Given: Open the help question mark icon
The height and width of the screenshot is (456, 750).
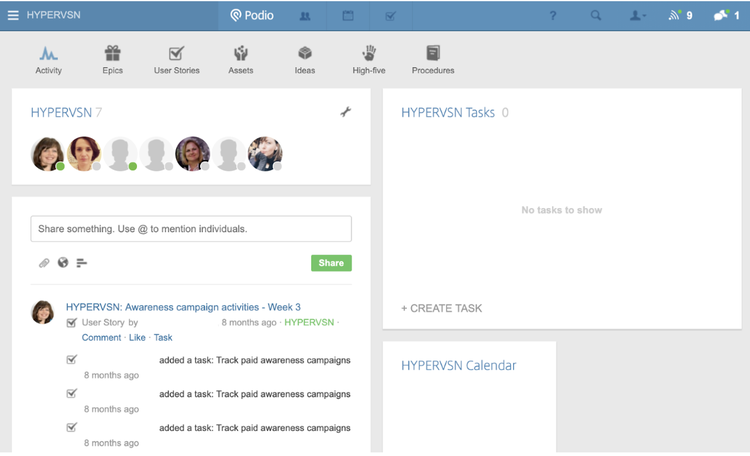Looking at the screenshot, I should tap(552, 16).
